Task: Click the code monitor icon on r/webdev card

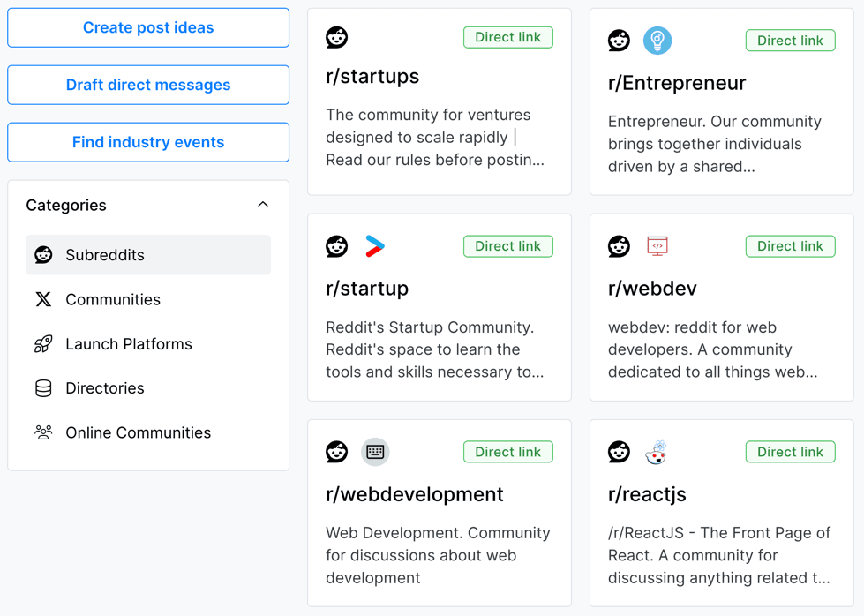Action: pyautogui.click(x=657, y=246)
